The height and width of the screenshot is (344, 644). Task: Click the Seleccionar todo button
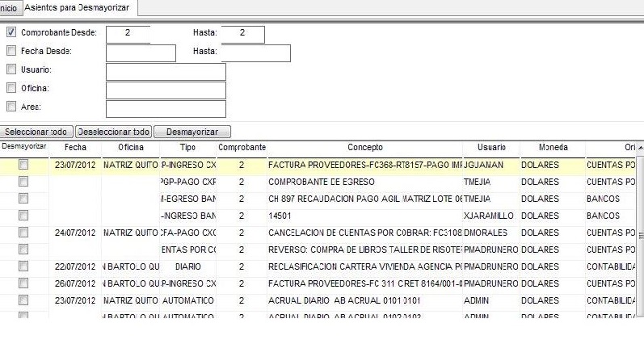pos(36,132)
